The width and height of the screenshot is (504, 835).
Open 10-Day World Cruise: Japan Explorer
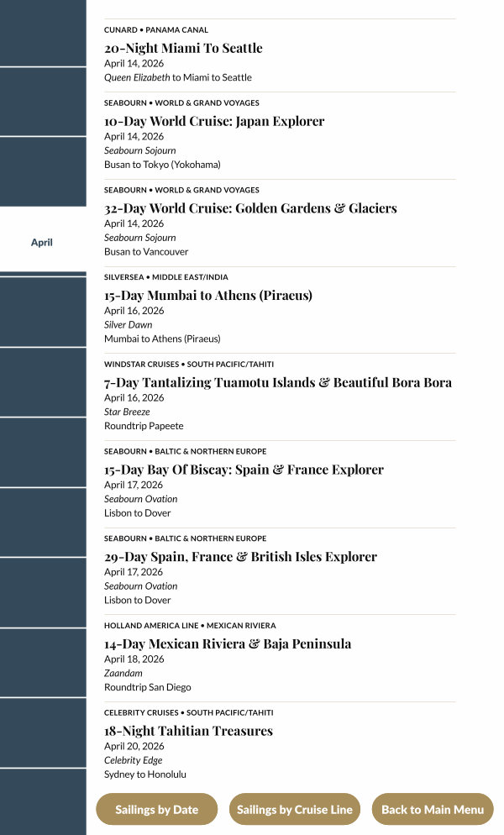point(214,121)
